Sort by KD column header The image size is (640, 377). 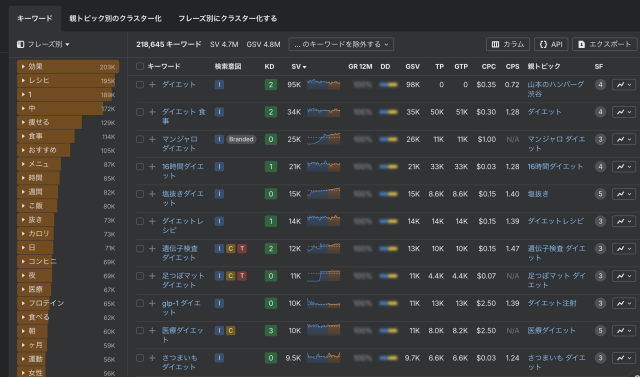[269, 67]
